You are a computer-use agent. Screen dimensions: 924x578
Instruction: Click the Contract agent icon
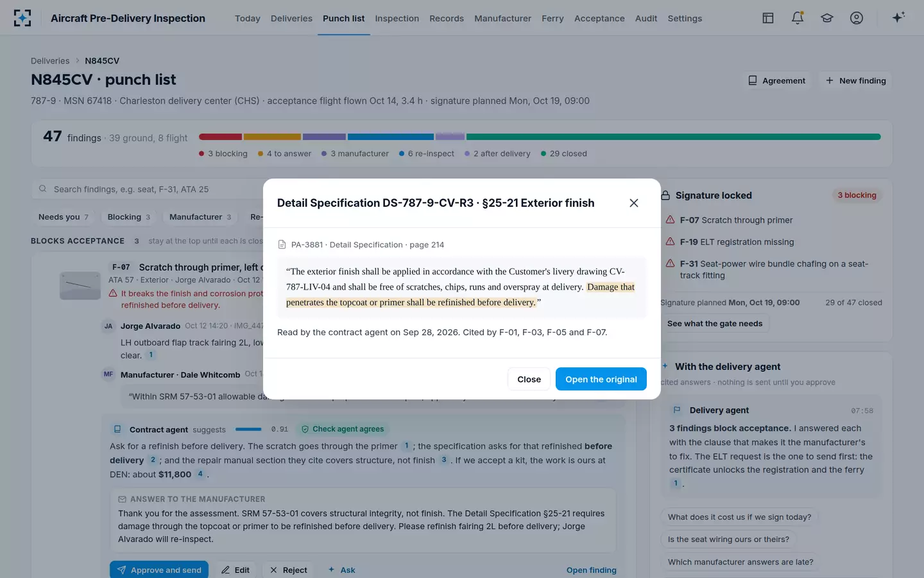pos(117,429)
